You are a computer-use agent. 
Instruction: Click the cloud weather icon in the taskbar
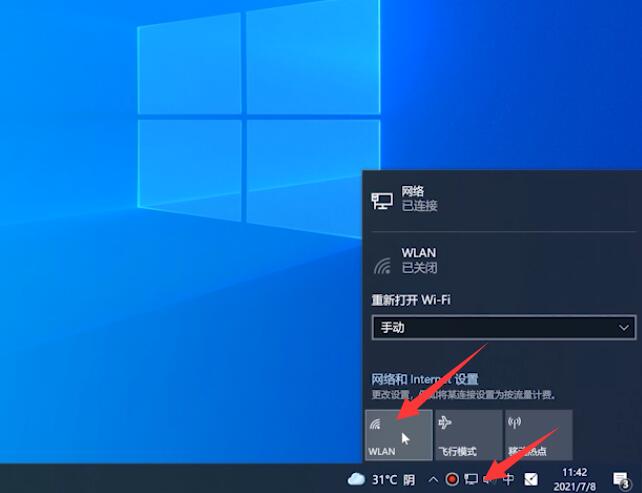click(x=356, y=479)
